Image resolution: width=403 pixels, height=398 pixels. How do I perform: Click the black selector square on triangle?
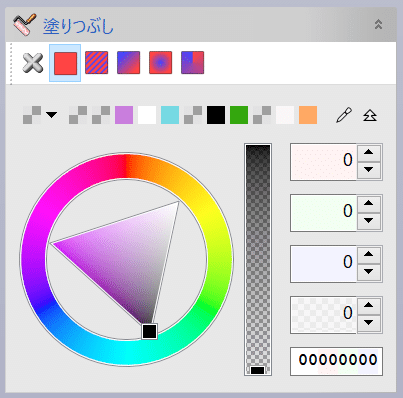coord(149,331)
